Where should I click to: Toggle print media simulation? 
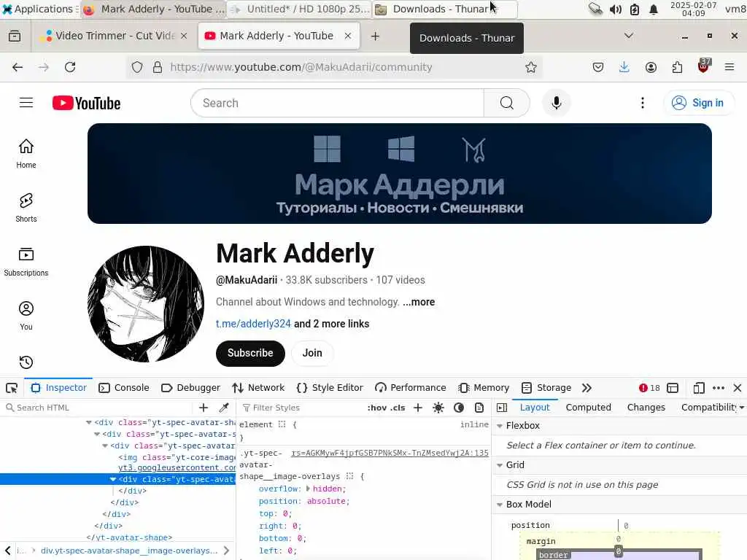point(479,408)
